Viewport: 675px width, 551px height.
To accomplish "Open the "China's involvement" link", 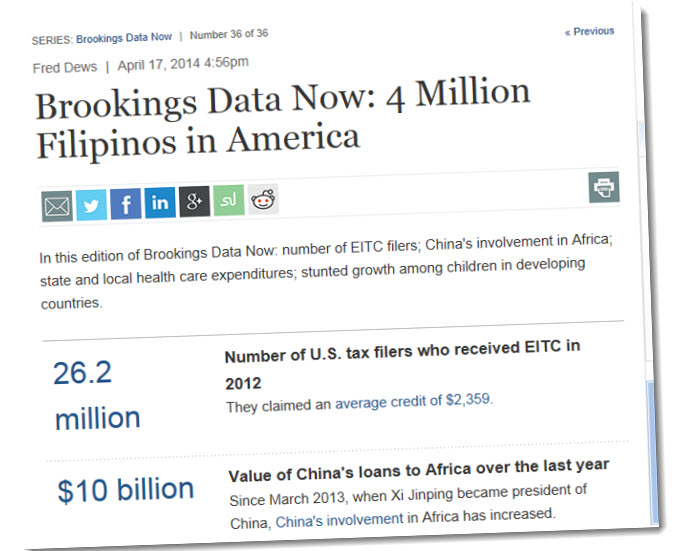I will pyautogui.click(x=339, y=520).
